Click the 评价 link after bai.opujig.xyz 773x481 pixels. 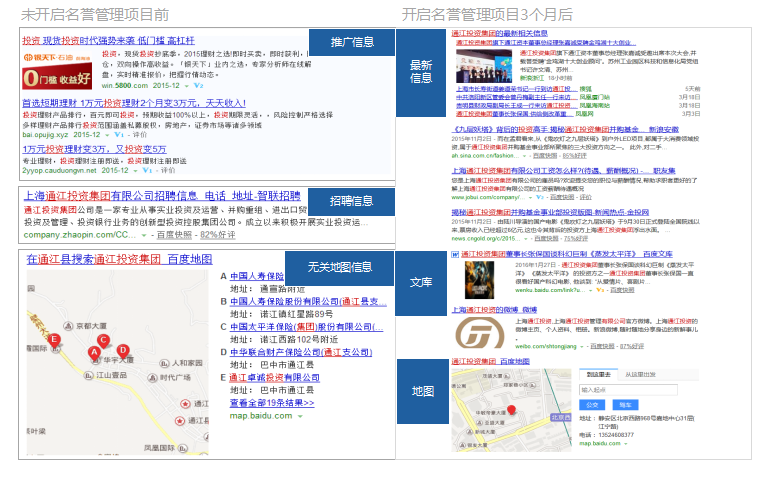[140, 135]
